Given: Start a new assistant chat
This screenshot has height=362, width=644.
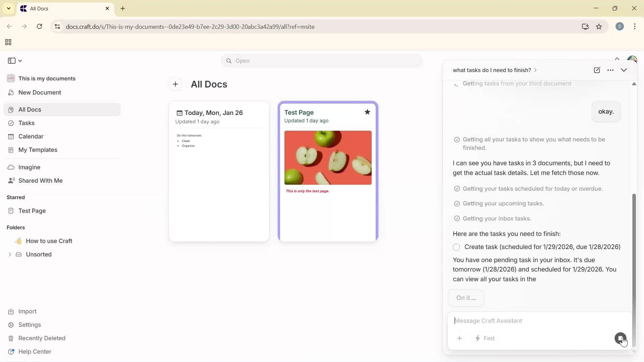Looking at the screenshot, I should (x=597, y=70).
